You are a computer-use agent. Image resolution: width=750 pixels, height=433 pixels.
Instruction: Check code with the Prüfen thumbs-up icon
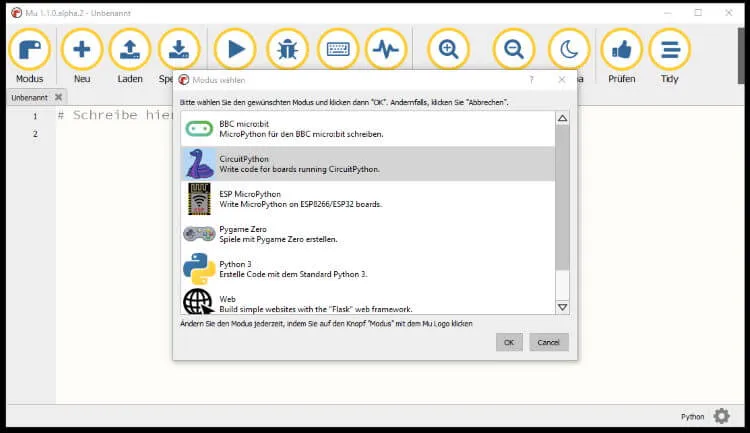621,49
